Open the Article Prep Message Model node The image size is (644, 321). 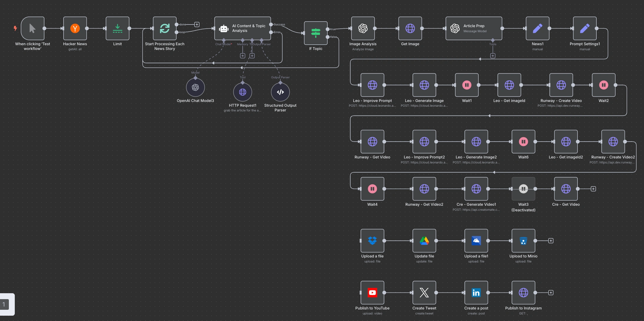click(474, 28)
